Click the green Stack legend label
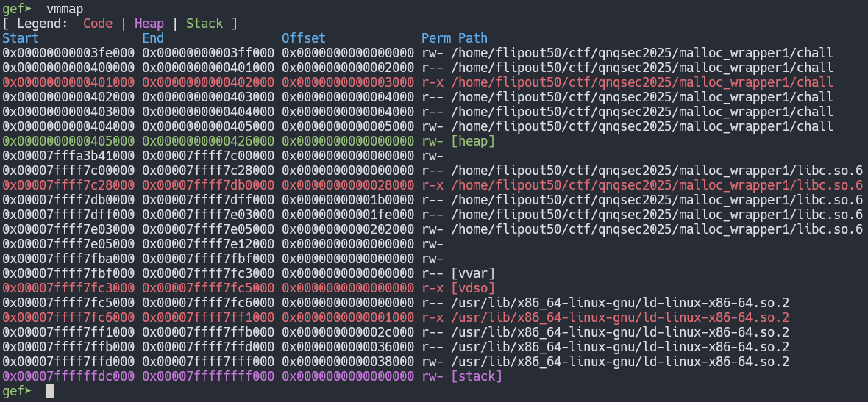The height and width of the screenshot is (402, 868). (204, 24)
